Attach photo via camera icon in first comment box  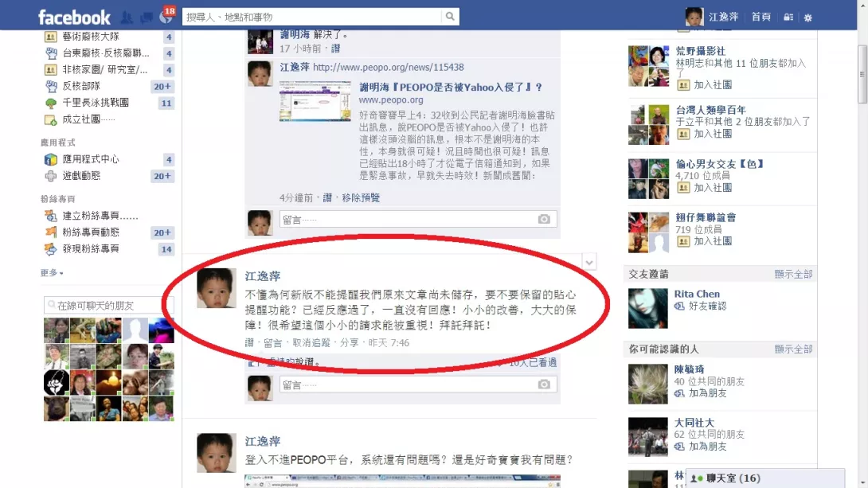coord(544,219)
